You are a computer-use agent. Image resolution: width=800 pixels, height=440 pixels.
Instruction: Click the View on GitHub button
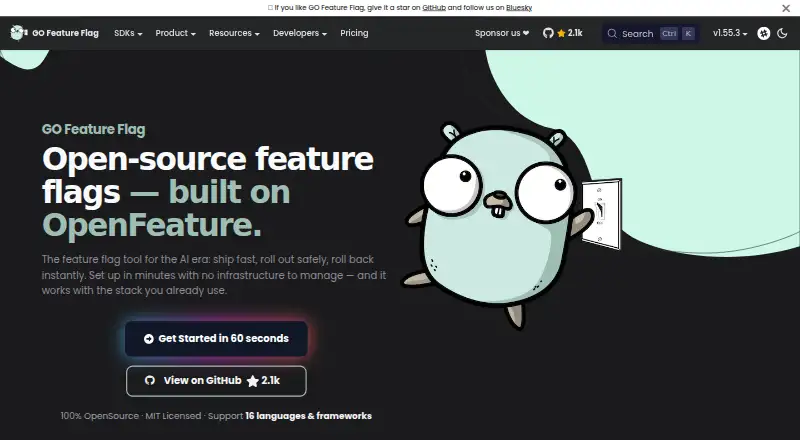[x=216, y=381]
